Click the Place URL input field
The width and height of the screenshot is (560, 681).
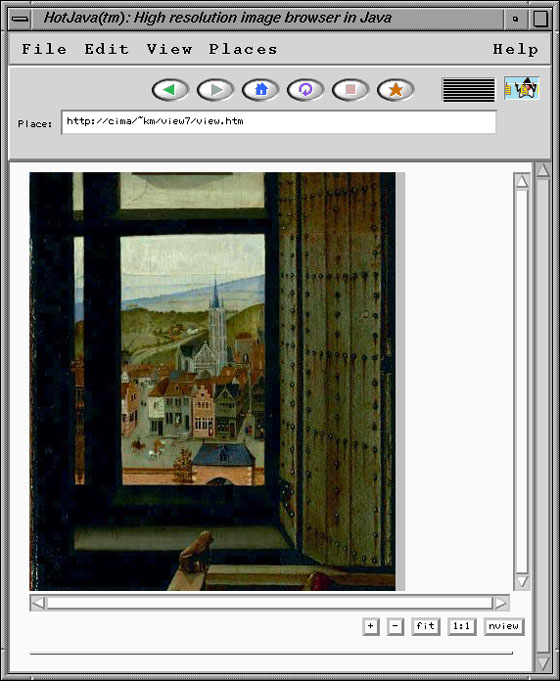tap(278, 122)
